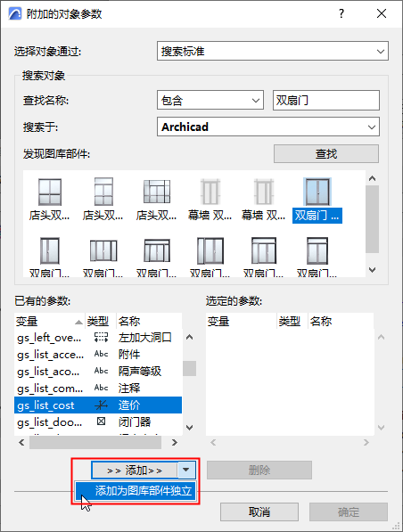Click the existing parameters right scroll arrow
403x532 pixels.
click(x=175, y=442)
